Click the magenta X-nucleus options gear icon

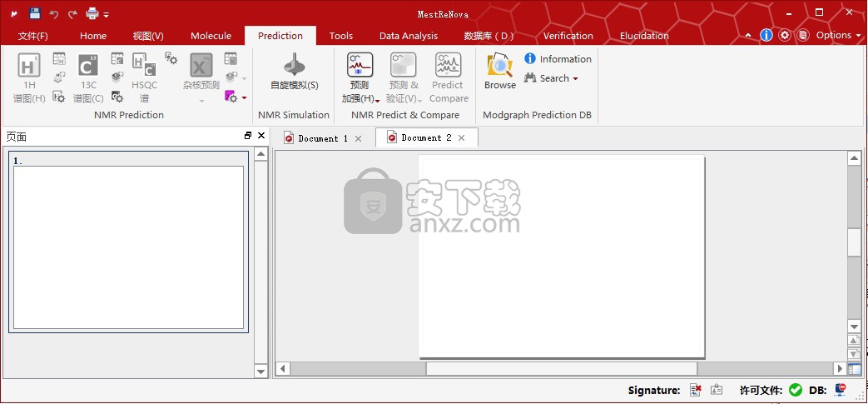(231, 97)
